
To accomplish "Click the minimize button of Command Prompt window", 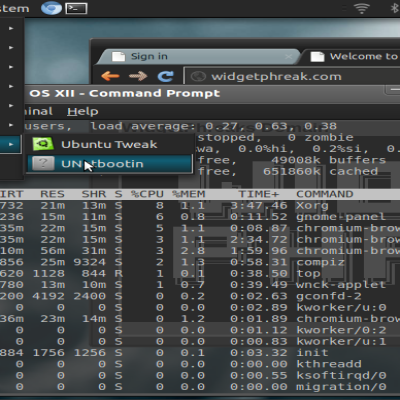I will (x=393, y=90).
